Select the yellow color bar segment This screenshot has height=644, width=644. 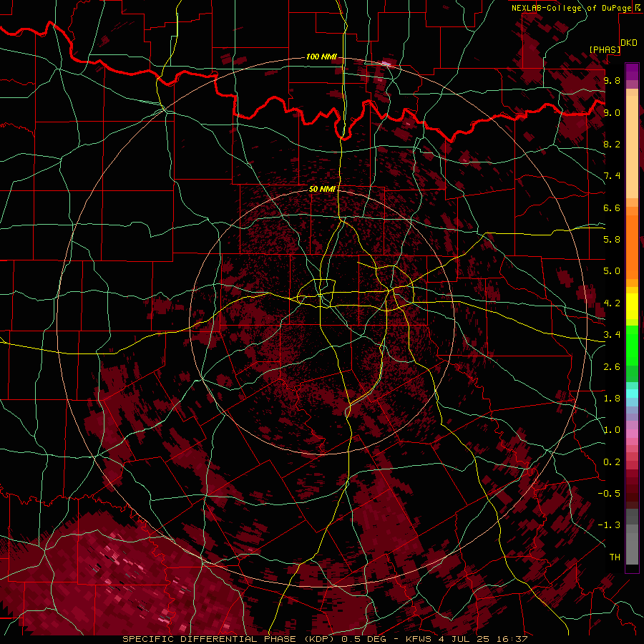coord(632,306)
